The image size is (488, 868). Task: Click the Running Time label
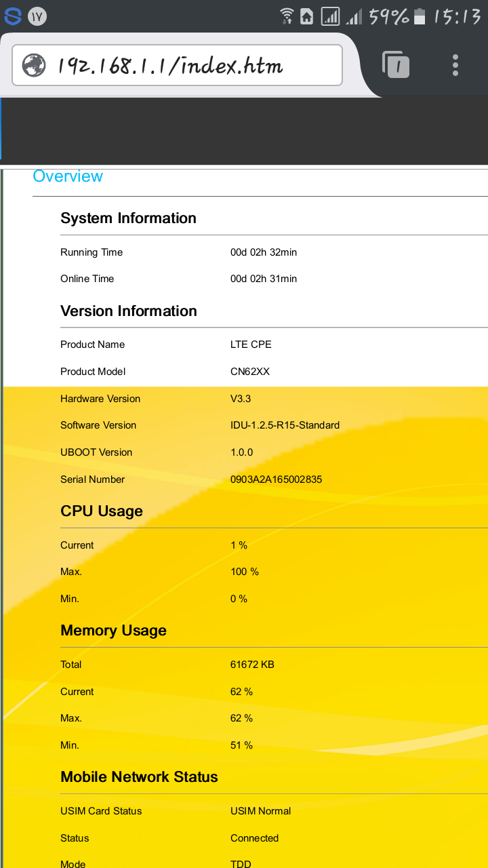[91, 252]
